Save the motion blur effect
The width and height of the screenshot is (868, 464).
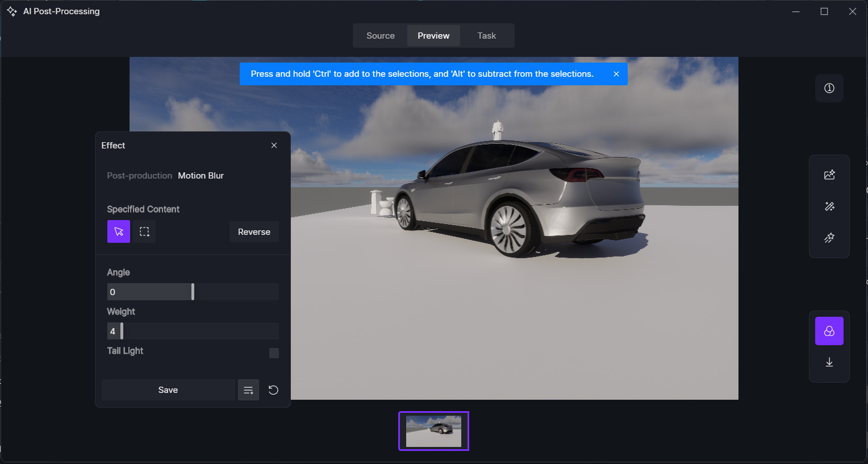(168, 390)
